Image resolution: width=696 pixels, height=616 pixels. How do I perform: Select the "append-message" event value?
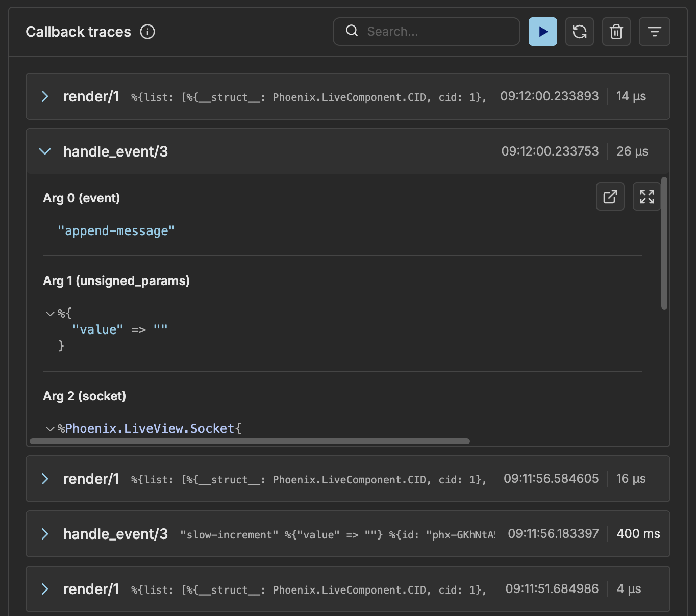[x=116, y=231]
